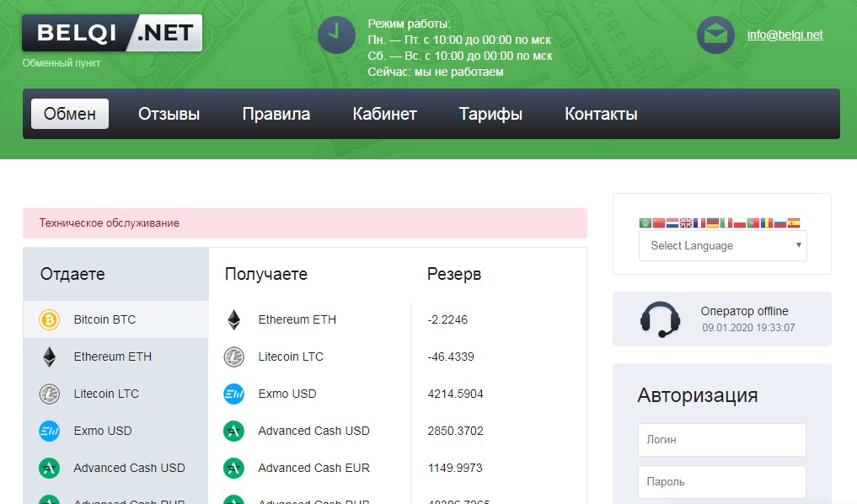Click the reserve value -46.4339

point(451,357)
